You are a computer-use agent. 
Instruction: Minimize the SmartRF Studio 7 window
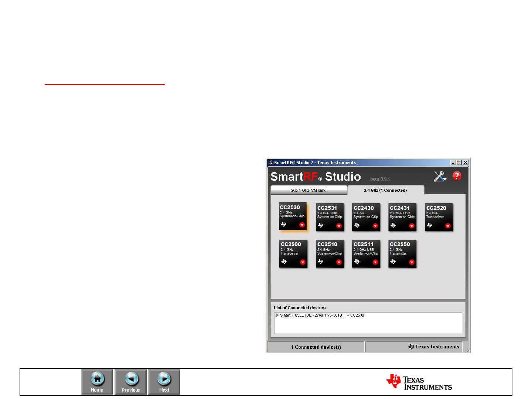coord(453,163)
